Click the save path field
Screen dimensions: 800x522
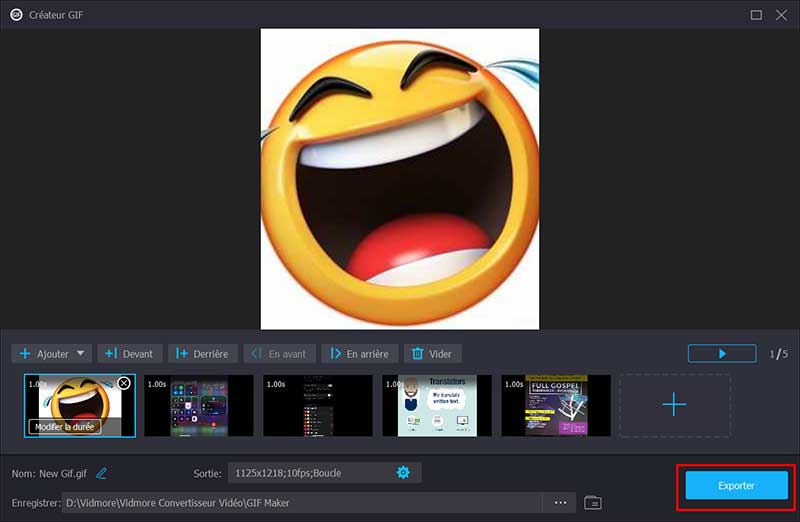pyautogui.click(x=302, y=503)
